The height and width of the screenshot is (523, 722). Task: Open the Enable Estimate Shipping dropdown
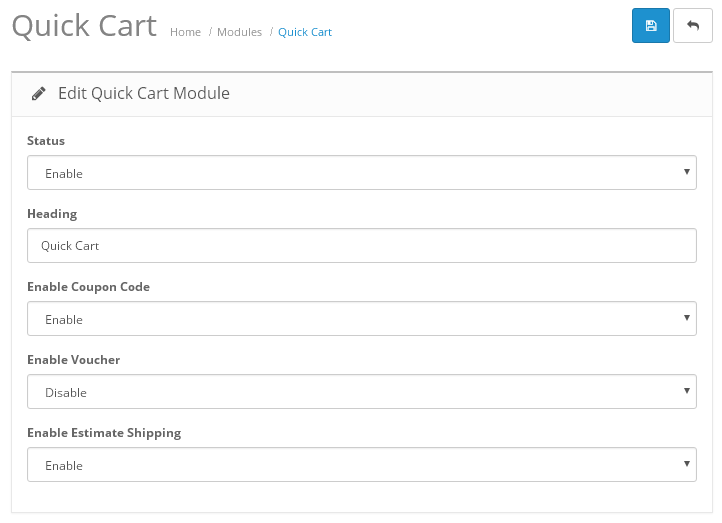[361, 465]
